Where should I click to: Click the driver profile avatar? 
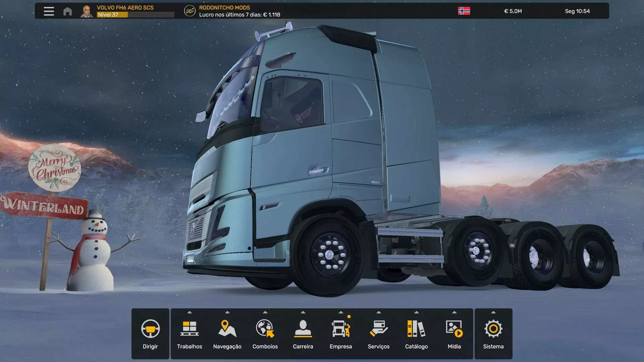[87, 11]
